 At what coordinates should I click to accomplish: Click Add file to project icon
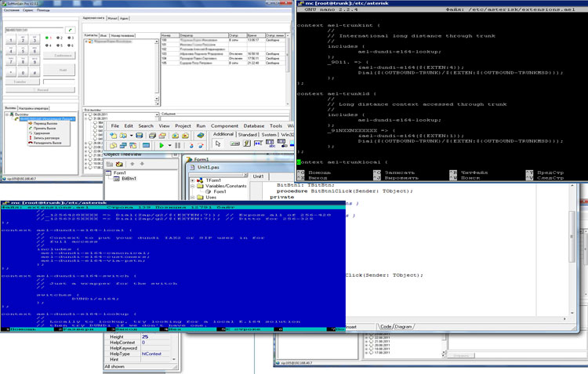(x=175, y=136)
